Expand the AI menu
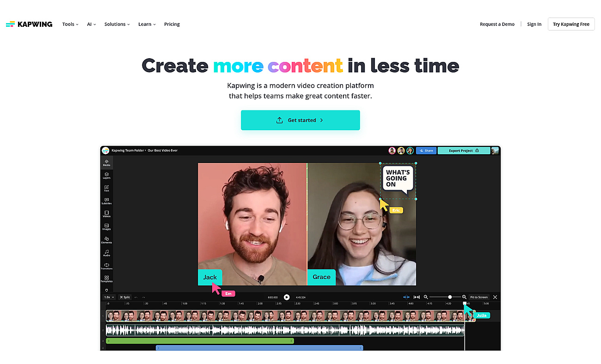 click(x=92, y=24)
